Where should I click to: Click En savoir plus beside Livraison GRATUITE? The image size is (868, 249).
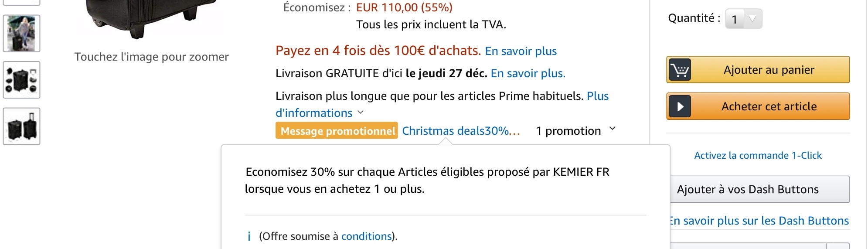click(528, 73)
